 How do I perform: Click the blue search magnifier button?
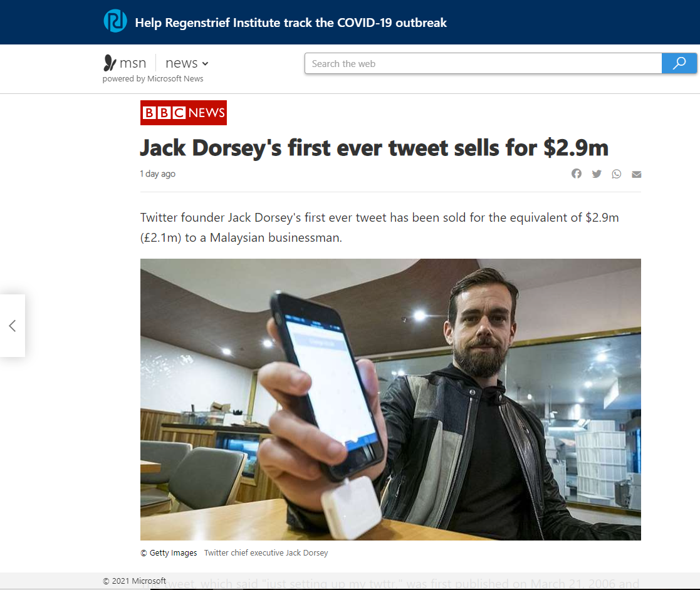point(679,63)
